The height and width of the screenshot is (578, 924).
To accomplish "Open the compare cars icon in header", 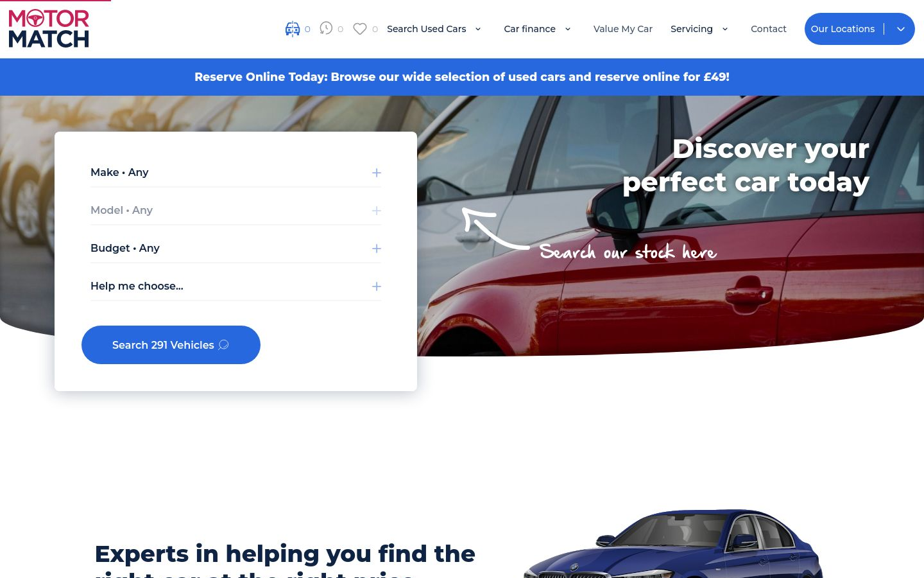I will point(293,29).
